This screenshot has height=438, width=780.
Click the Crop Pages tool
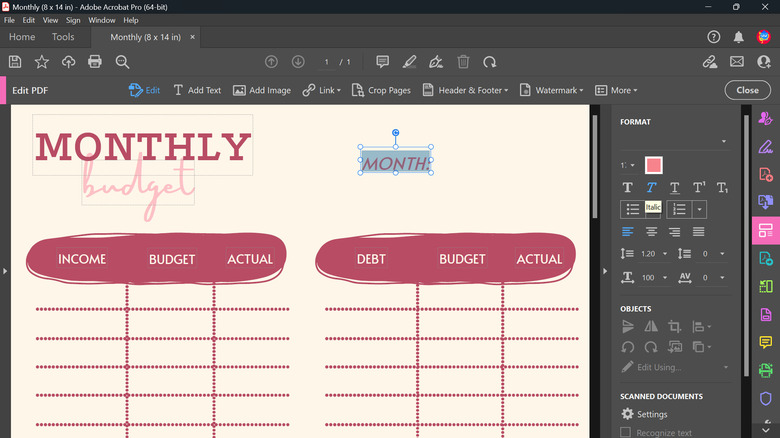tap(381, 90)
